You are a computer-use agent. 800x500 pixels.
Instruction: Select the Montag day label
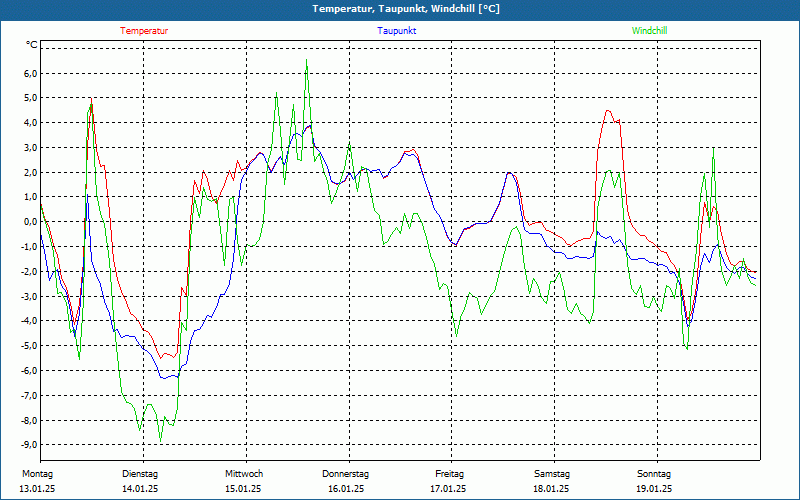click(x=38, y=473)
